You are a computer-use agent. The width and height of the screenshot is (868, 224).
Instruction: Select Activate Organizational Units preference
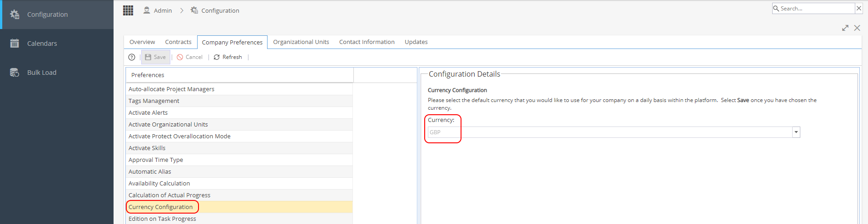click(239, 124)
